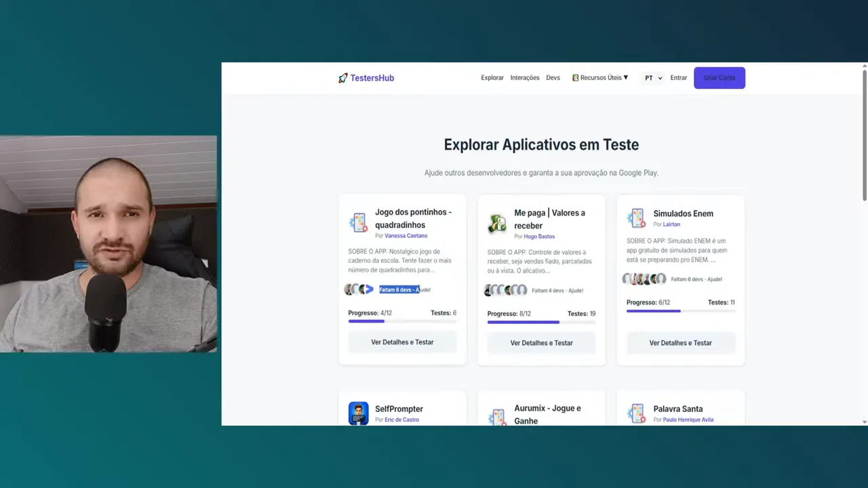Click the Explorar Aplicativos em Teste heading
This screenshot has height=488, width=868.
[541, 144]
